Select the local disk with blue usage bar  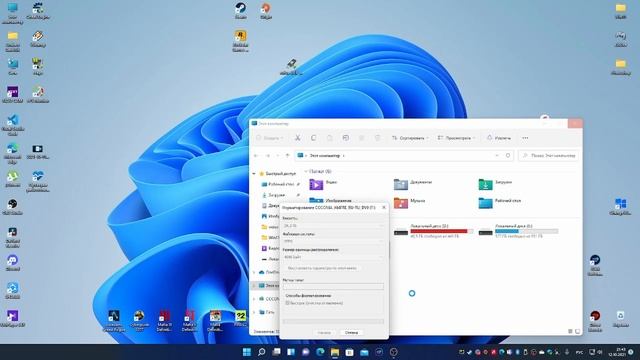(518, 231)
